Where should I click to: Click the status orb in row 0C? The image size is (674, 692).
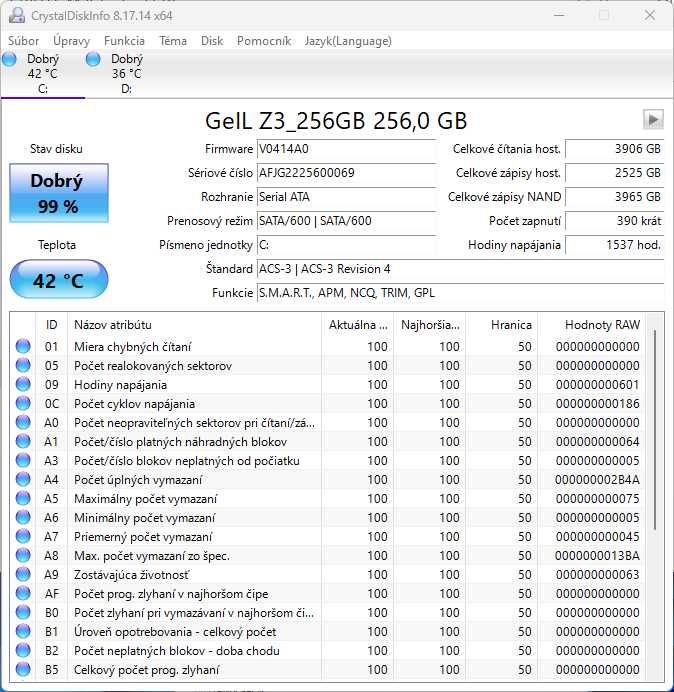pos(23,403)
